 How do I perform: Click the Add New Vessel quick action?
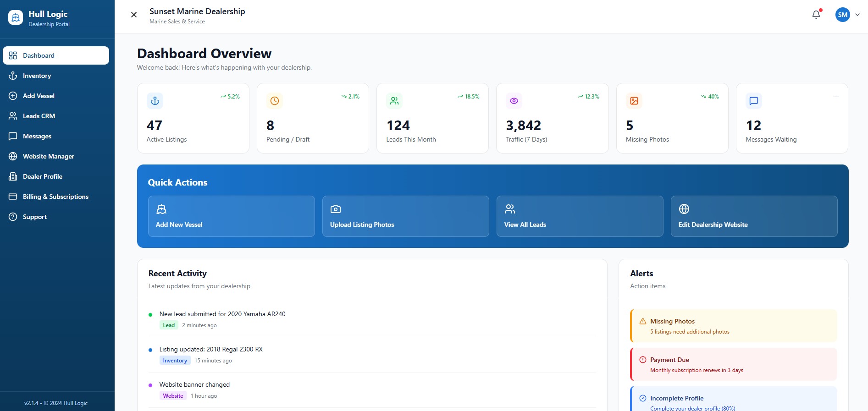click(x=231, y=216)
